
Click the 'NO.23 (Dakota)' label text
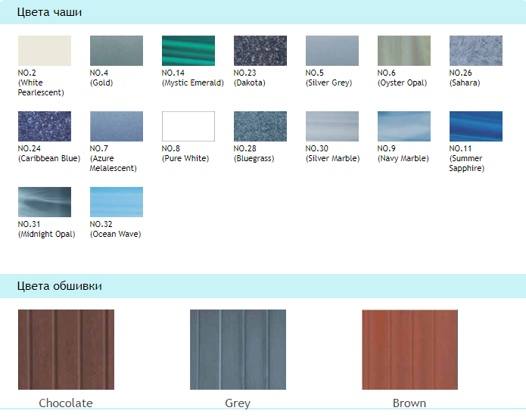[x=250, y=78]
